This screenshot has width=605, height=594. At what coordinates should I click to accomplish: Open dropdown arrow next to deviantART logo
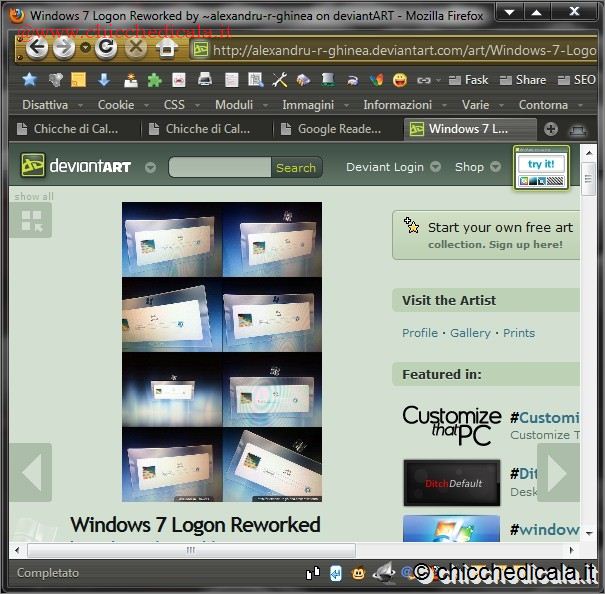click(x=150, y=168)
